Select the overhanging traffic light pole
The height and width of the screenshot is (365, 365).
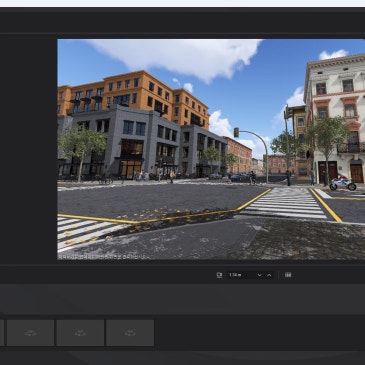[253, 152]
